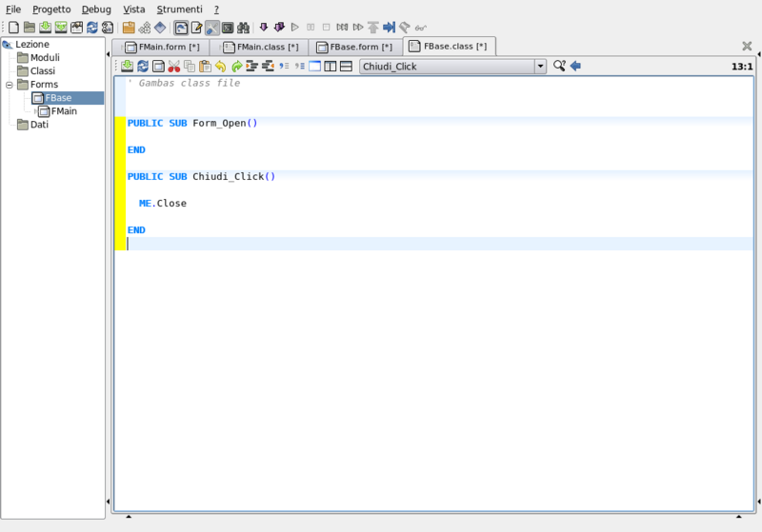Click the unindent code icon
The width and height of the screenshot is (762, 532).
click(268, 66)
